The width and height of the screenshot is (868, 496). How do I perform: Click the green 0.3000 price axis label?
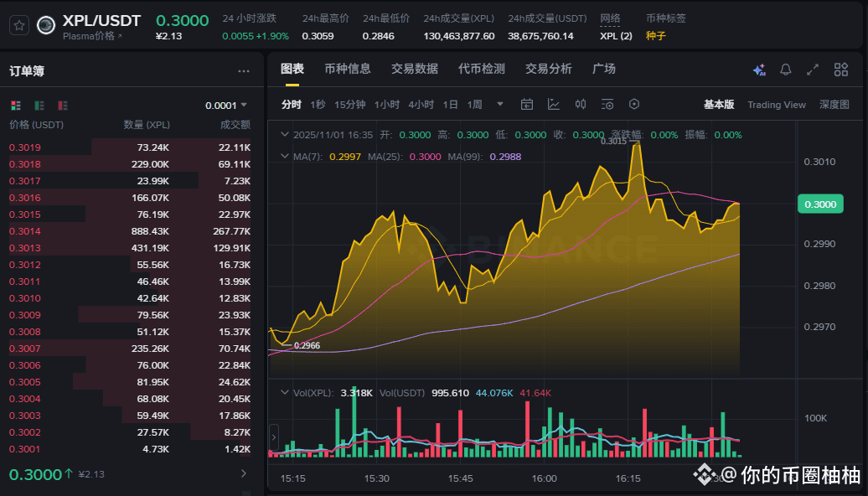pyautogui.click(x=820, y=204)
